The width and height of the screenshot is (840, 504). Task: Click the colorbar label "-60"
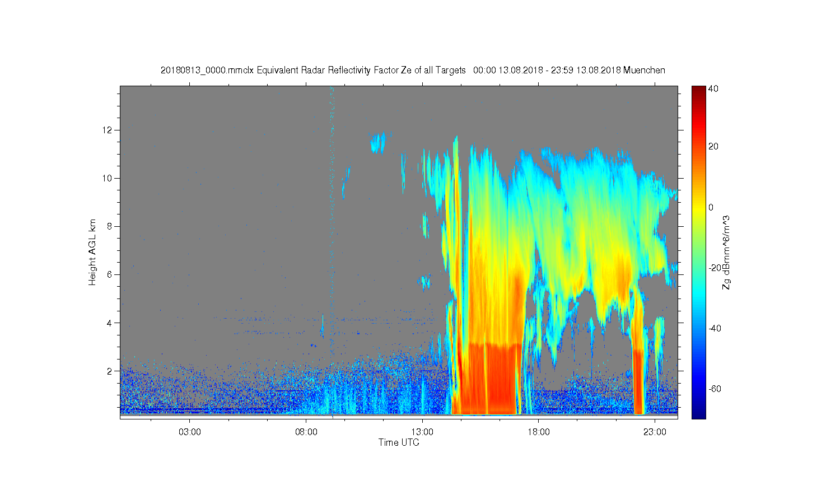pos(715,389)
